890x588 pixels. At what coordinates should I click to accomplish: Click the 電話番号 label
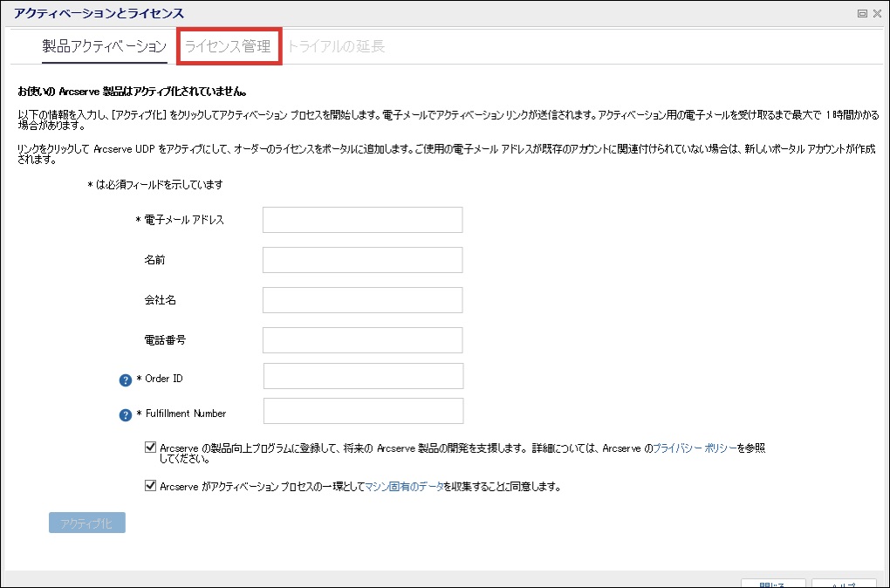point(165,340)
